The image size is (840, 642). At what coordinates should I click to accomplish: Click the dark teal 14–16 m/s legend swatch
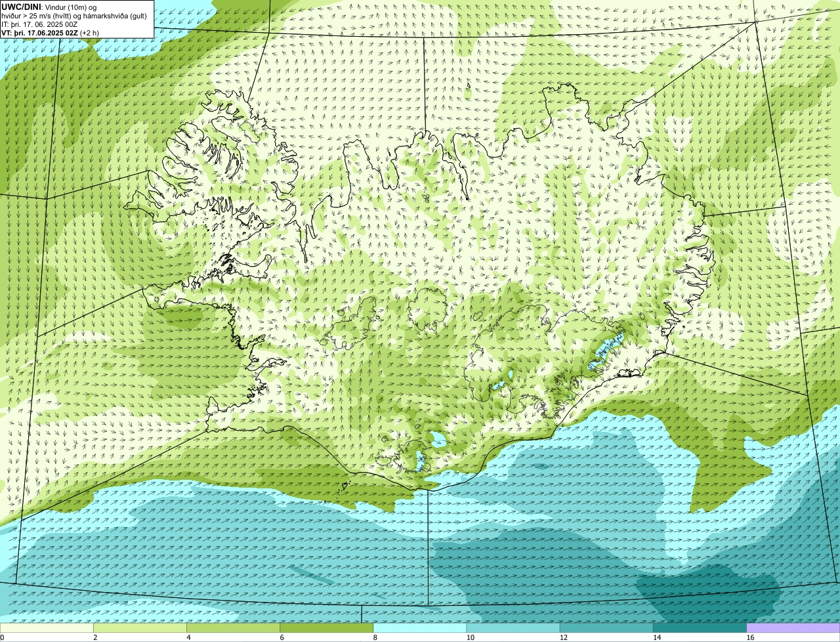point(700,628)
